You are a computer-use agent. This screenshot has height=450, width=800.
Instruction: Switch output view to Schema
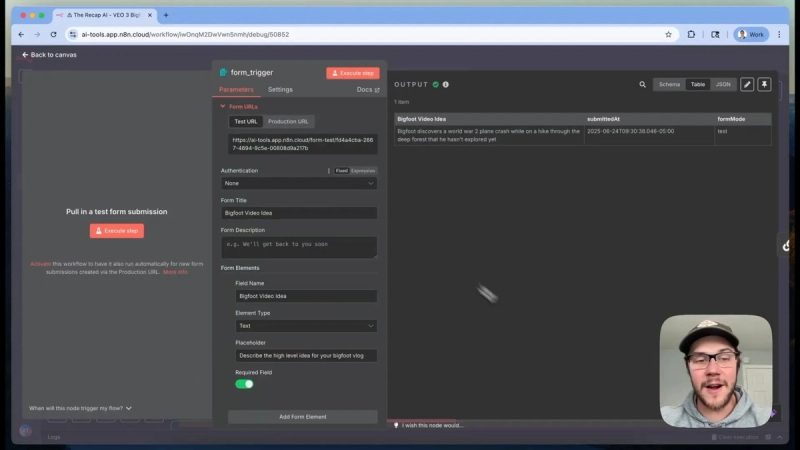[669, 85]
